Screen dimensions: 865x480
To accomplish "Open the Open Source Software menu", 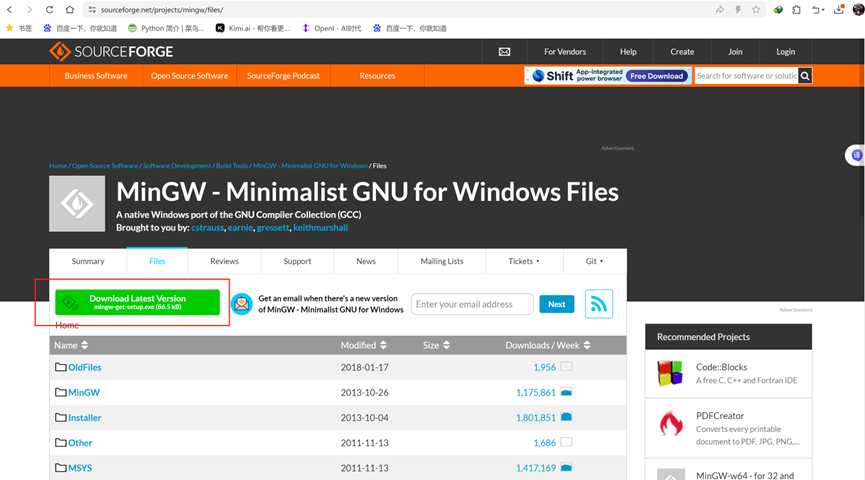I will pos(190,76).
